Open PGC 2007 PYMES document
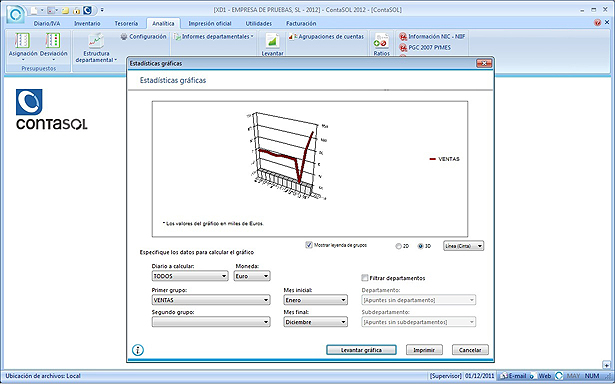Image resolution: width=615 pixels, height=384 pixels. [425, 47]
